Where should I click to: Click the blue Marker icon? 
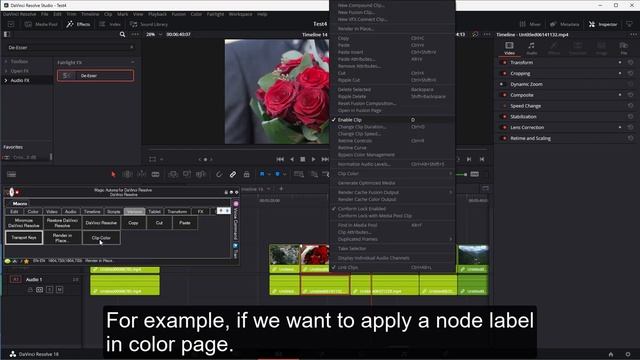pyautogui.click(x=278, y=174)
